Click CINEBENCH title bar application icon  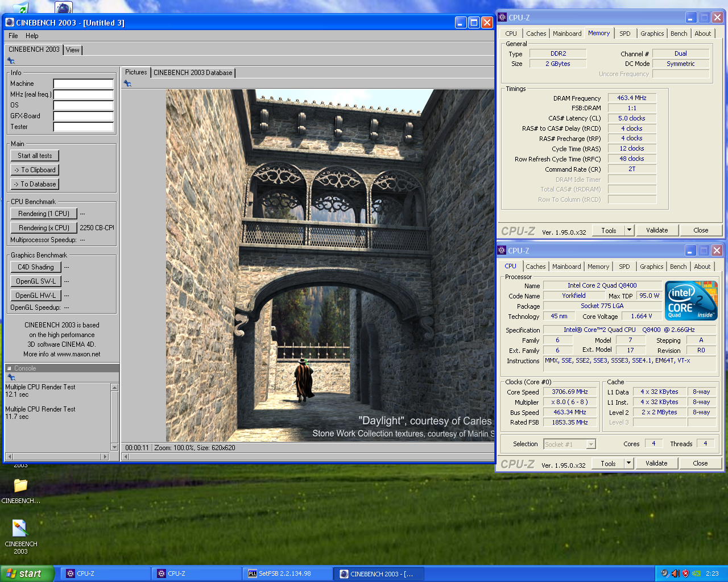(x=10, y=23)
